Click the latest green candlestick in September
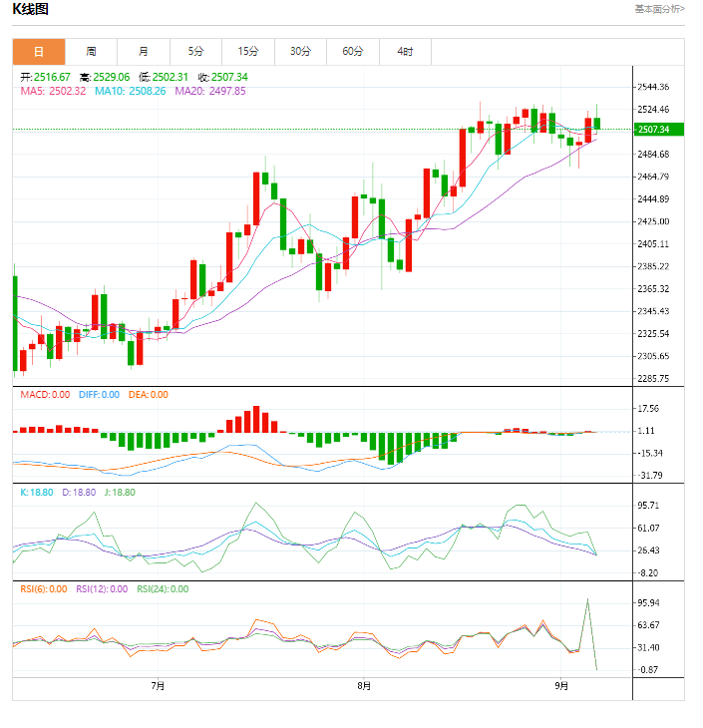This screenshot has width=703, height=728. point(597,124)
